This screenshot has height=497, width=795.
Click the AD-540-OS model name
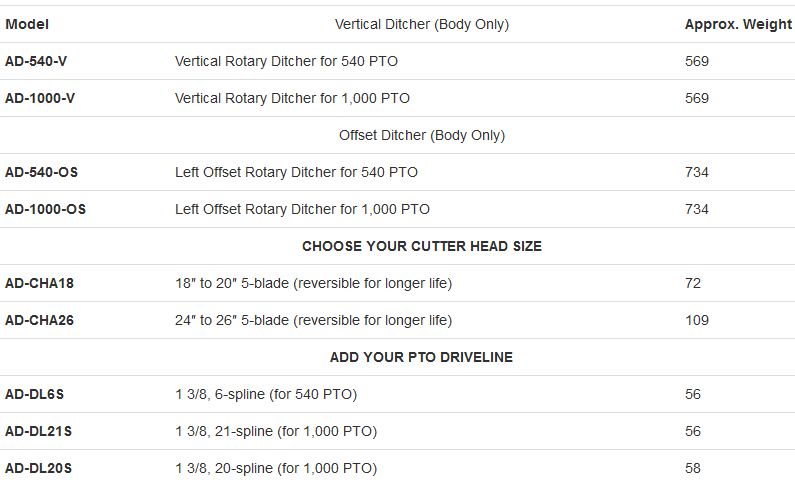coord(41,172)
